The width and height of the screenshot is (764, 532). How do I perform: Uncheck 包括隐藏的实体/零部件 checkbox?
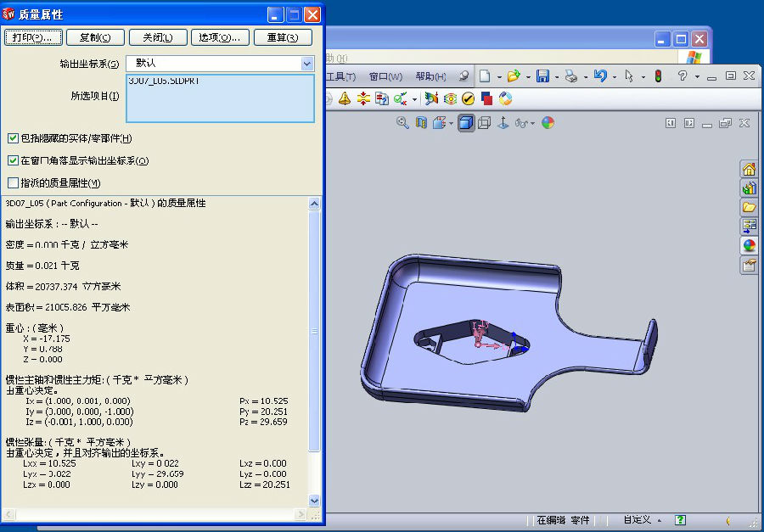13,138
